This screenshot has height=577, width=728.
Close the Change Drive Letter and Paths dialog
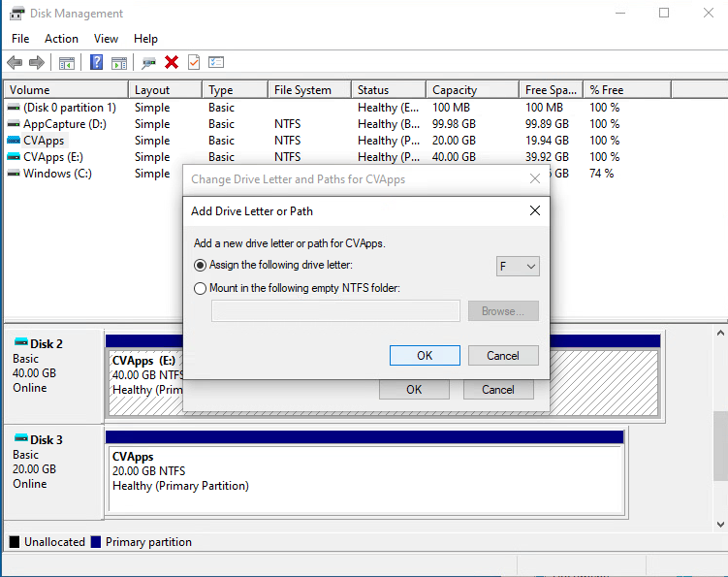535,178
